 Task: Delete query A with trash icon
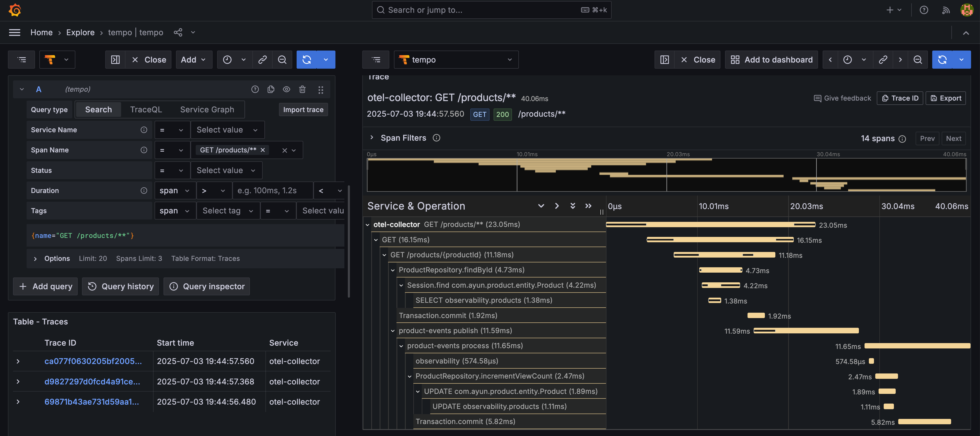[302, 89]
